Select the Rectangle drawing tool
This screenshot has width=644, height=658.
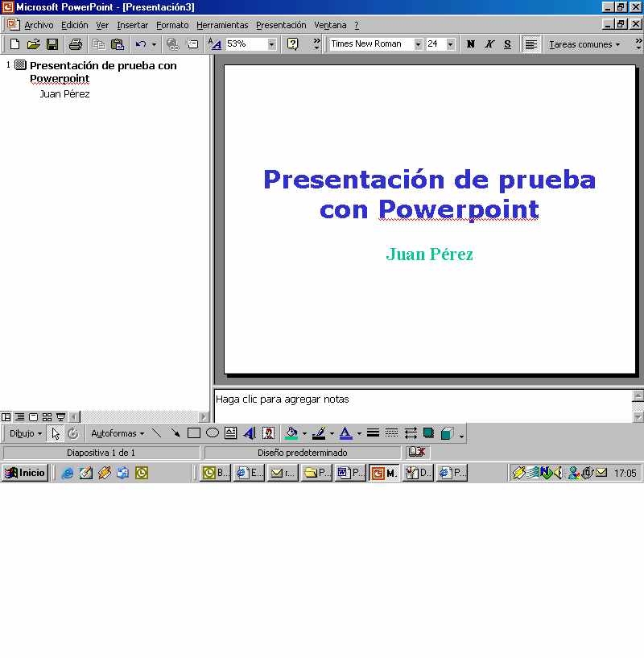pos(193,433)
